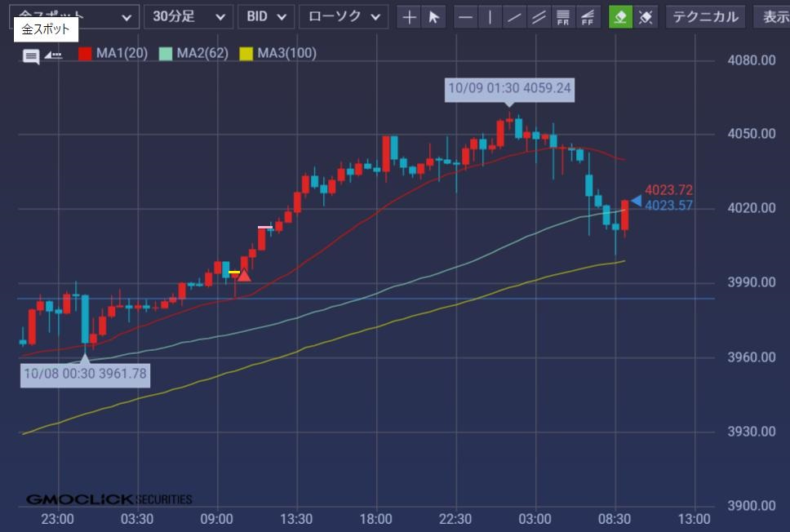
Task: Click the 4080.00 price axis label
Action: [x=751, y=60]
